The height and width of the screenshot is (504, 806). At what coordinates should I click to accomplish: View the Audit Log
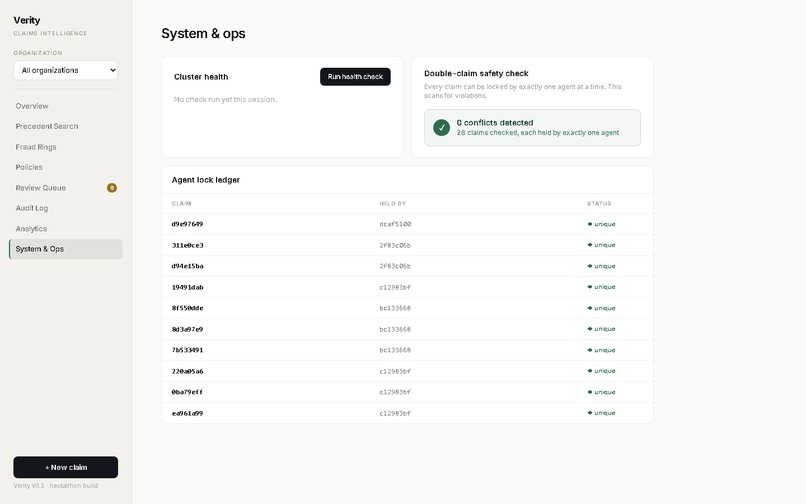pyautogui.click(x=32, y=208)
